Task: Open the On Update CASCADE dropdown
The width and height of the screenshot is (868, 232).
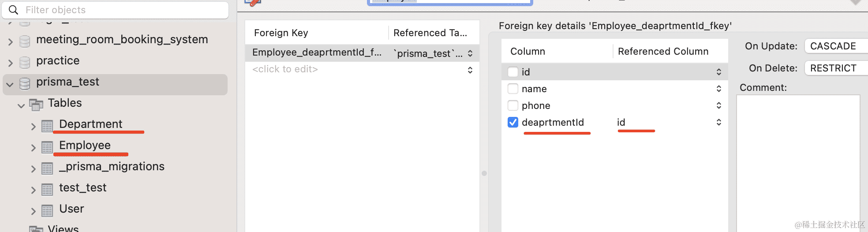Action: point(835,46)
